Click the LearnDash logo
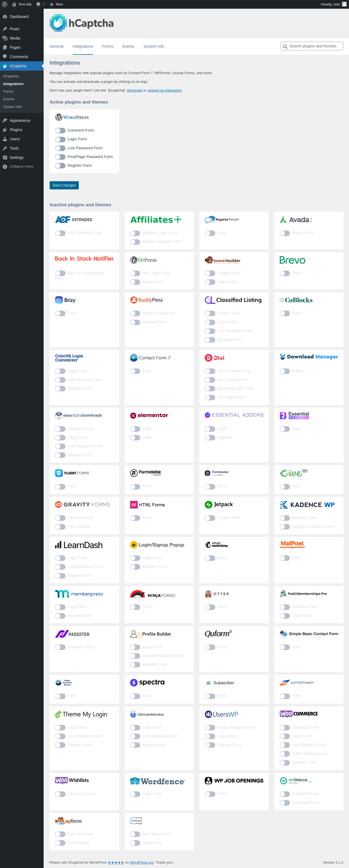Viewport: 349px width, 868px height. (79, 545)
